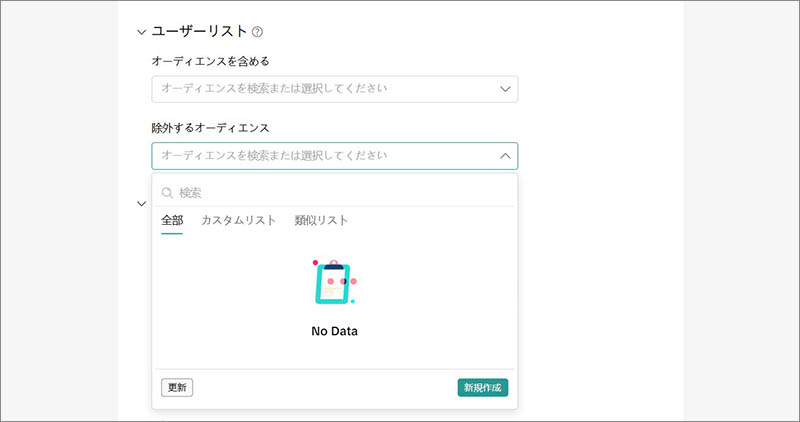800x422 pixels.
Task: Open the オーディエンスを含める audience field
Action: (320, 88)
